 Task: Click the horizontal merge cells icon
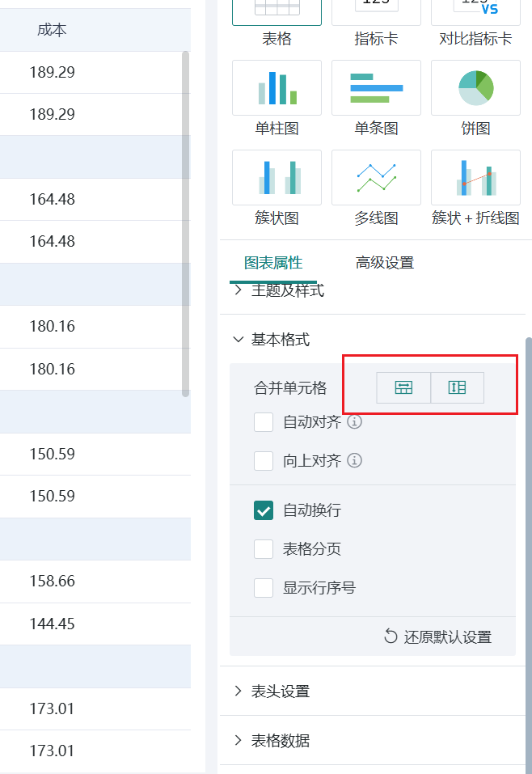pyautogui.click(x=403, y=387)
